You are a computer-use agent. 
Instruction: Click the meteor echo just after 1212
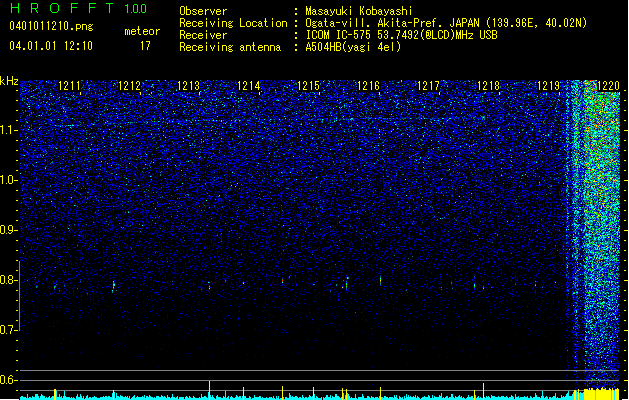point(114,286)
